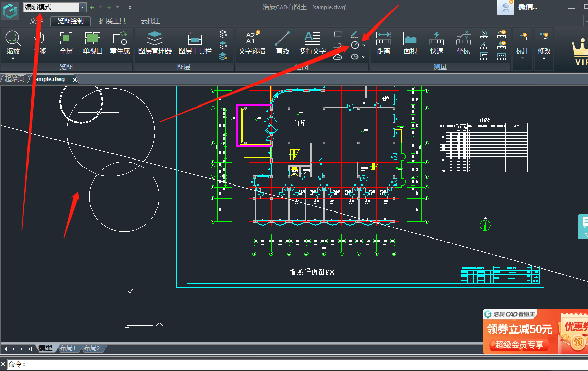
Task: Select the rectangle draw tool
Action: (338, 34)
